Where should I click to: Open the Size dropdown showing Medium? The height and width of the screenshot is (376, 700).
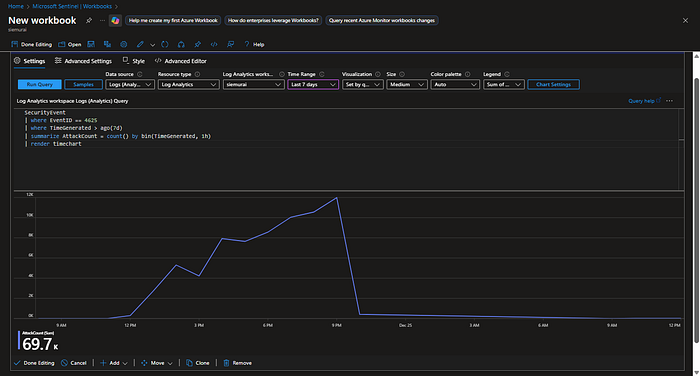point(407,84)
